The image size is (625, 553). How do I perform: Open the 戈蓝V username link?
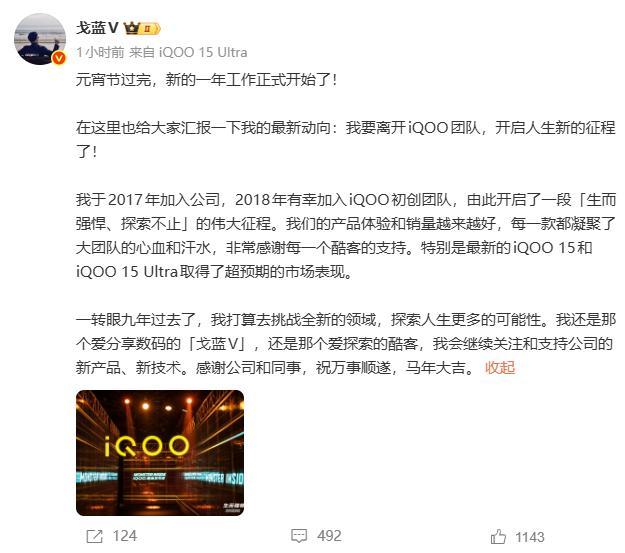click(97, 28)
